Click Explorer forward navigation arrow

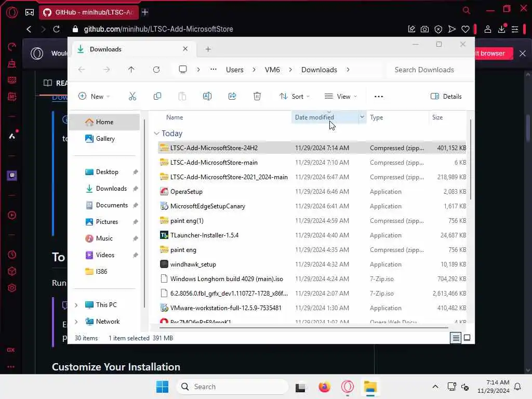(107, 70)
